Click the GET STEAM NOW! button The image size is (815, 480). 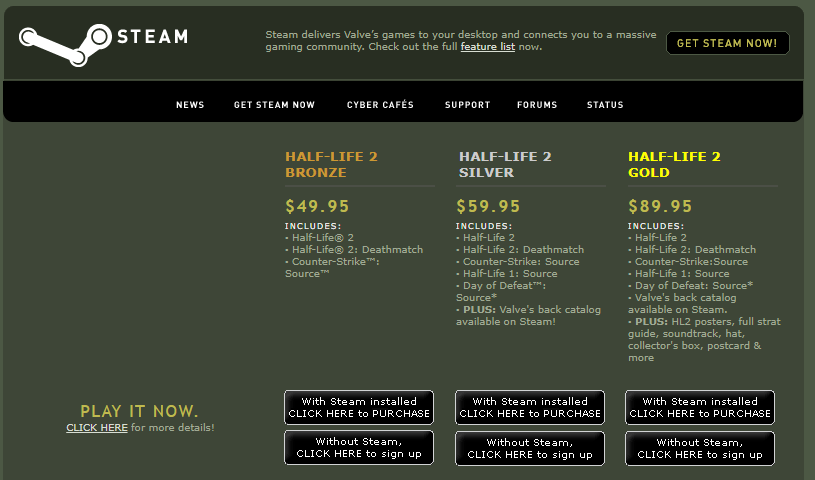(728, 43)
